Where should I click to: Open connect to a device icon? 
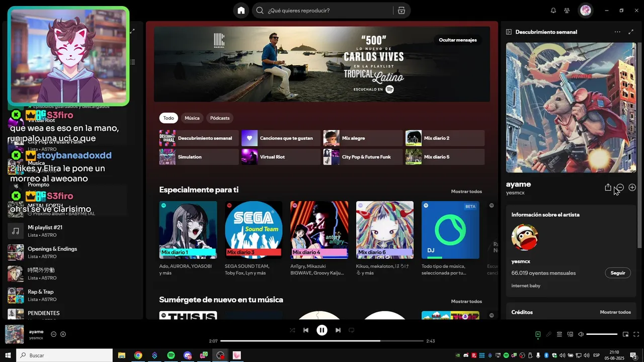[570, 334]
